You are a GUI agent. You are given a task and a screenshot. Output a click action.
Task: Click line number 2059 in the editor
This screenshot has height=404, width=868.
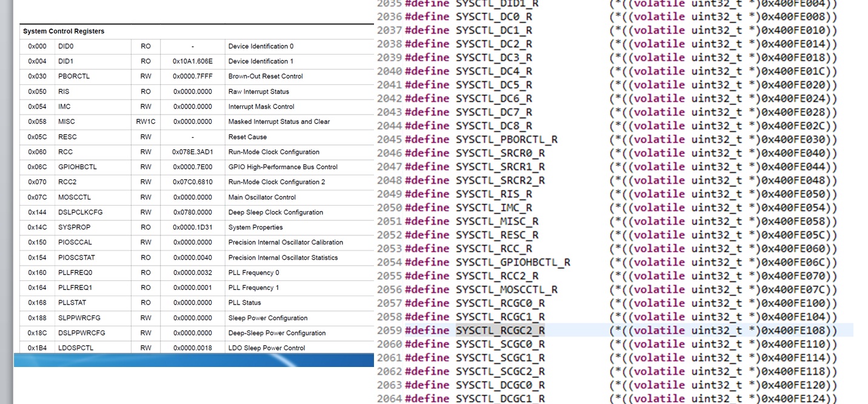tap(390, 331)
